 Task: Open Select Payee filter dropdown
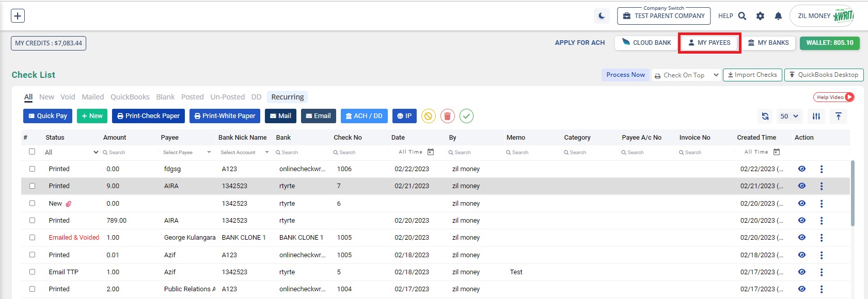[x=187, y=153]
